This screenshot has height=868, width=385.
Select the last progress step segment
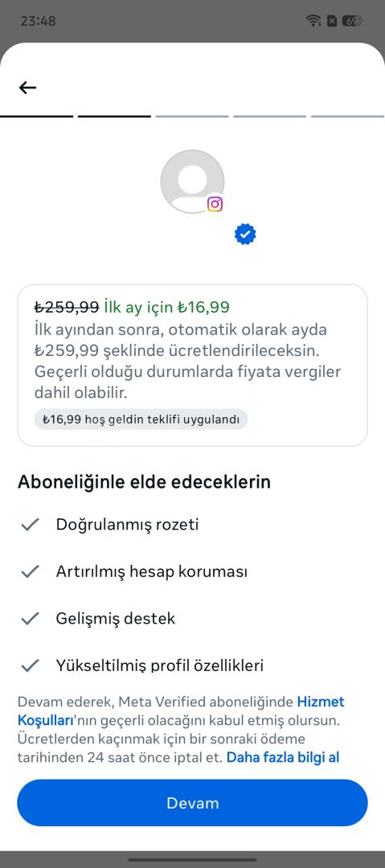348,117
